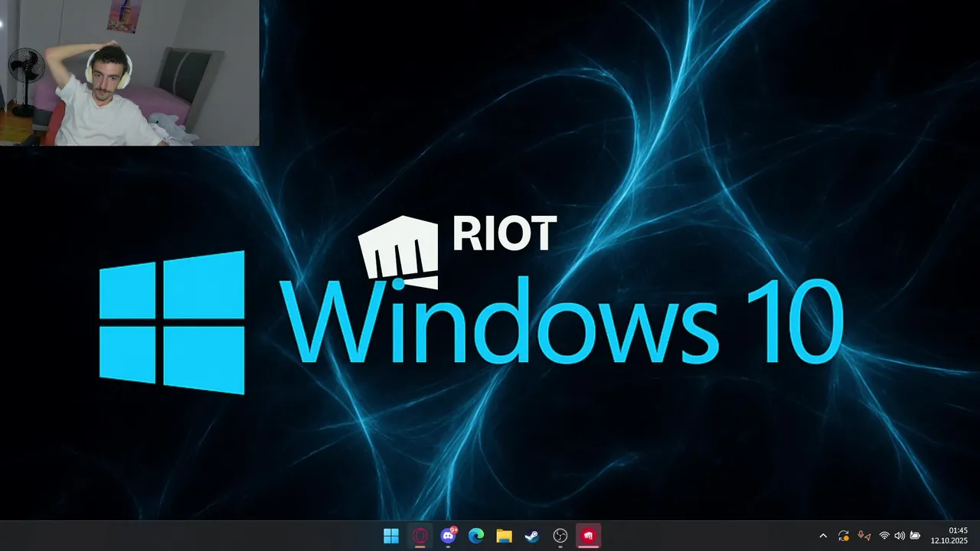Click the sync update tray icon

[x=844, y=536]
